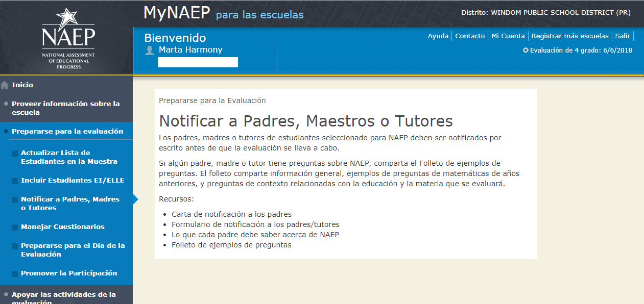Click Registrar más escuelas link
Viewport: 644px width, 304px height.
point(569,36)
